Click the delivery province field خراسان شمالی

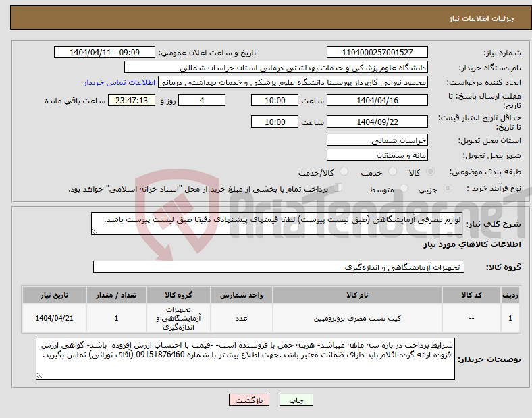click(377, 140)
